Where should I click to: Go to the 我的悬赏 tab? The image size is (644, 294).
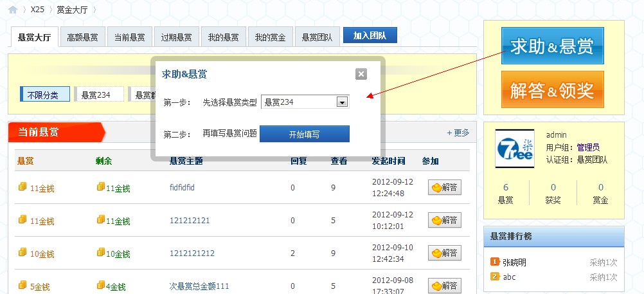(x=223, y=37)
